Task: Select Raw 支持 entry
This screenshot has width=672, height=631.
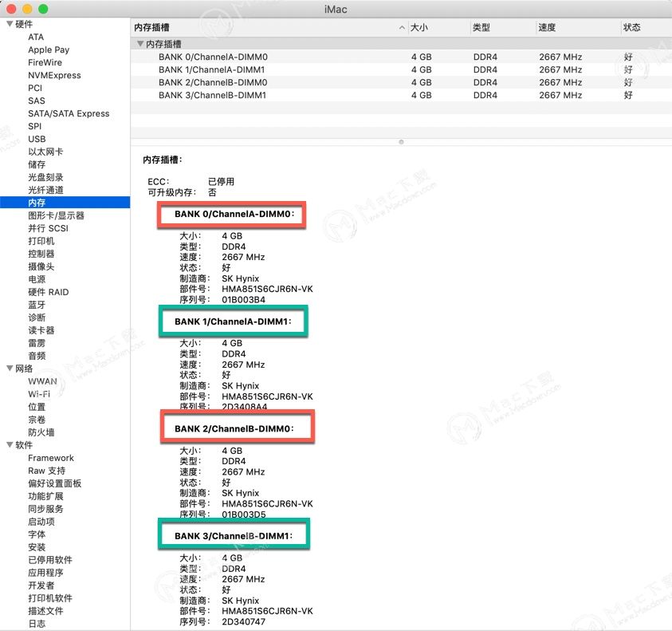Action: pos(47,471)
